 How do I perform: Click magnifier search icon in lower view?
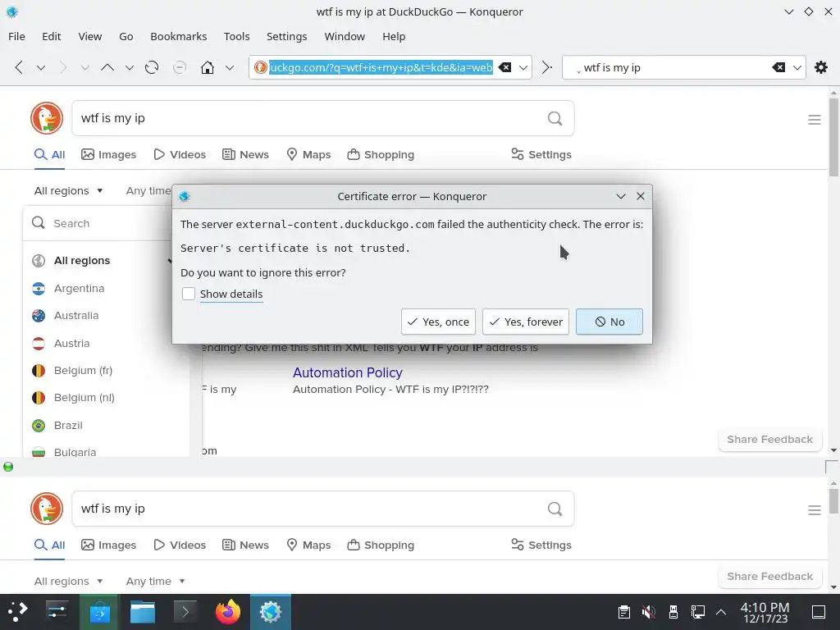click(x=555, y=509)
